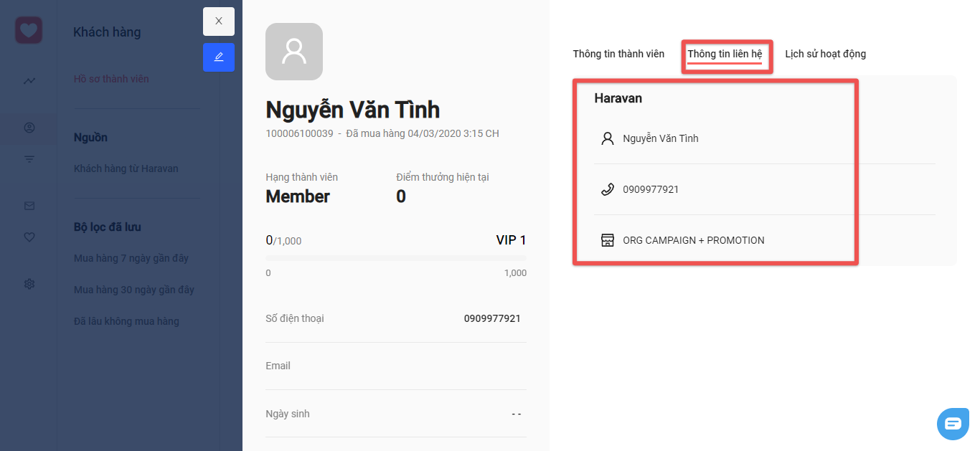Close the customer detail panel

pos(219,22)
